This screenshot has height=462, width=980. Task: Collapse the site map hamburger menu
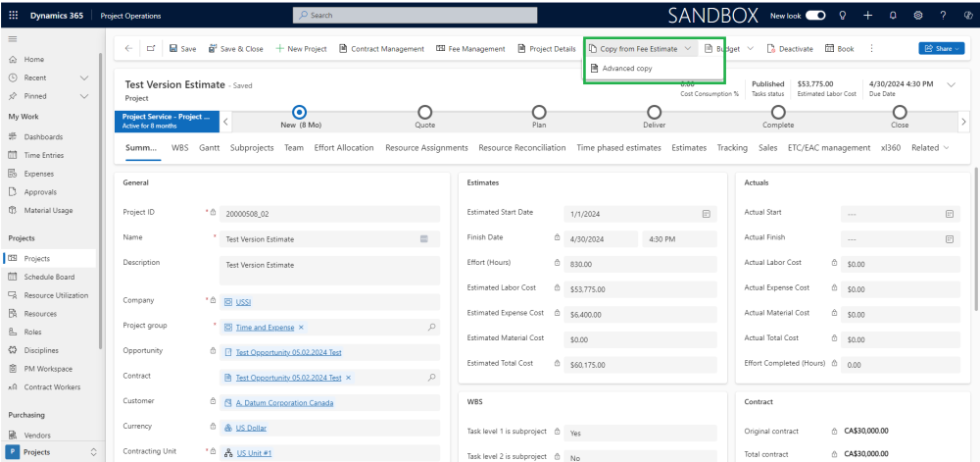pyautogui.click(x=13, y=39)
